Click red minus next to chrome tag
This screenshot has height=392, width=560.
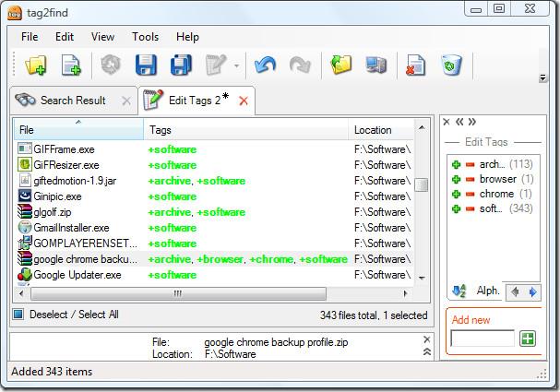pyautogui.click(x=470, y=194)
